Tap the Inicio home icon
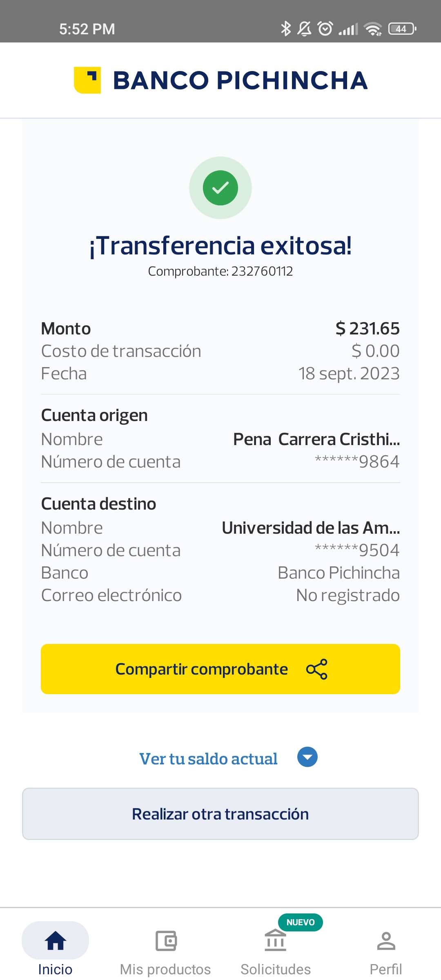 point(56,941)
